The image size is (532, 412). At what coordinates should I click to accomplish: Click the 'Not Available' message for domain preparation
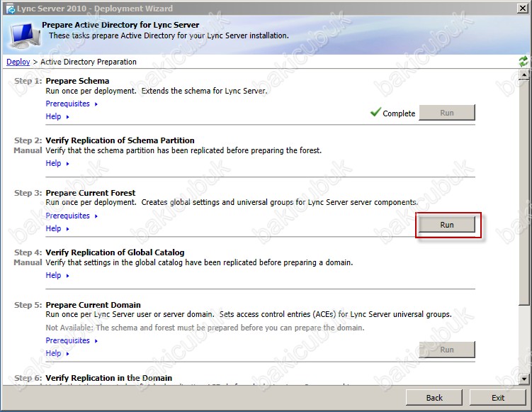coord(205,328)
